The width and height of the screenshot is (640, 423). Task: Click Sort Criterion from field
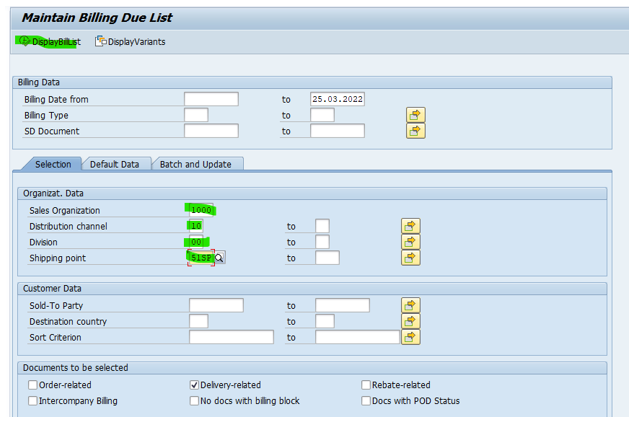tap(231, 337)
